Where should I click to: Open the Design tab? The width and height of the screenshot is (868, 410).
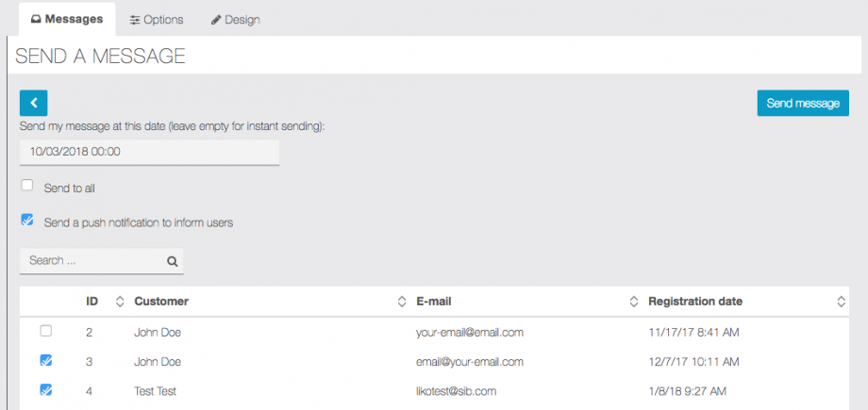pyautogui.click(x=235, y=20)
